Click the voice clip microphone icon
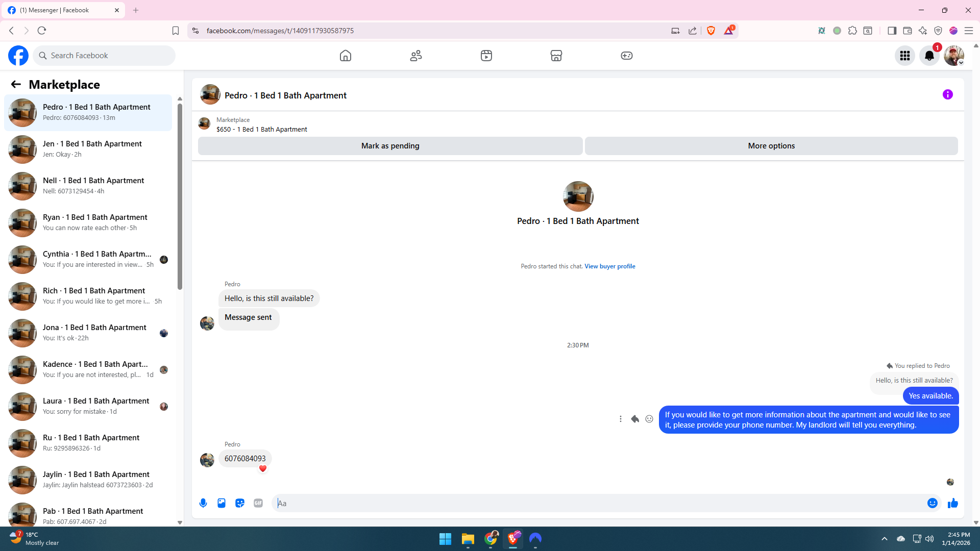The height and width of the screenshot is (551, 980). (x=203, y=503)
